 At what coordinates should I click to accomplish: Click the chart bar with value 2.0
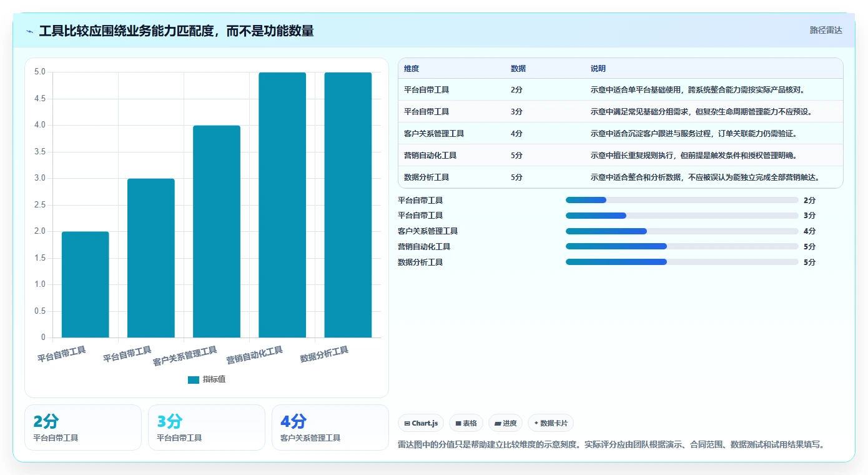click(x=86, y=284)
